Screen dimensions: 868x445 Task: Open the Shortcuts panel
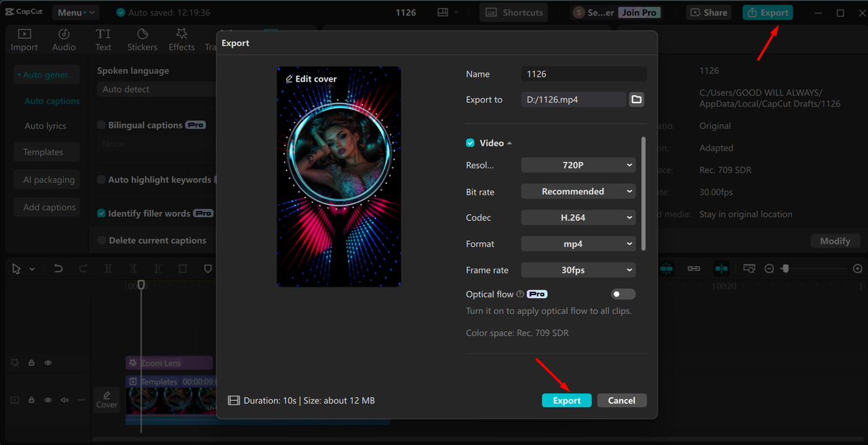[x=515, y=12]
